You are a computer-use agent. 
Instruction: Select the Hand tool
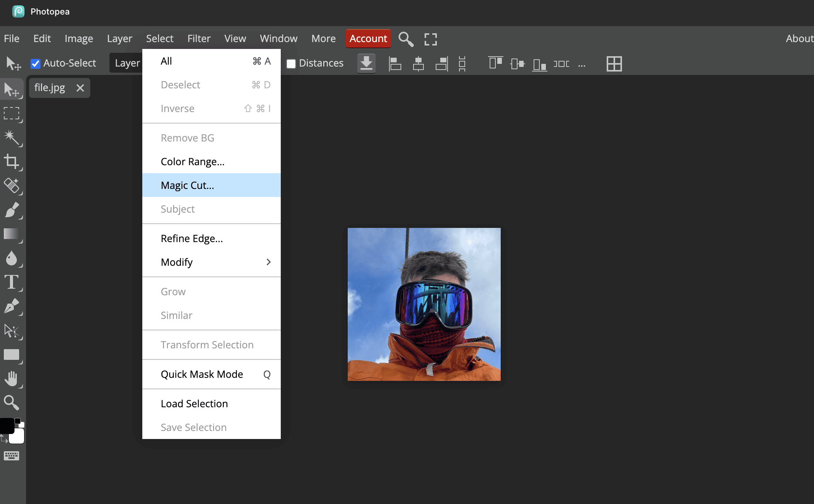coord(11,379)
